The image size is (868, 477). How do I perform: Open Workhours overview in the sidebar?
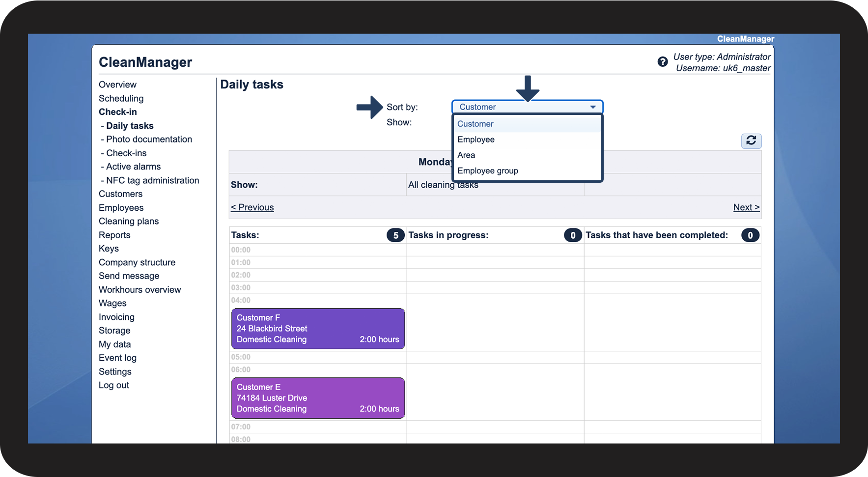click(x=140, y=290)
